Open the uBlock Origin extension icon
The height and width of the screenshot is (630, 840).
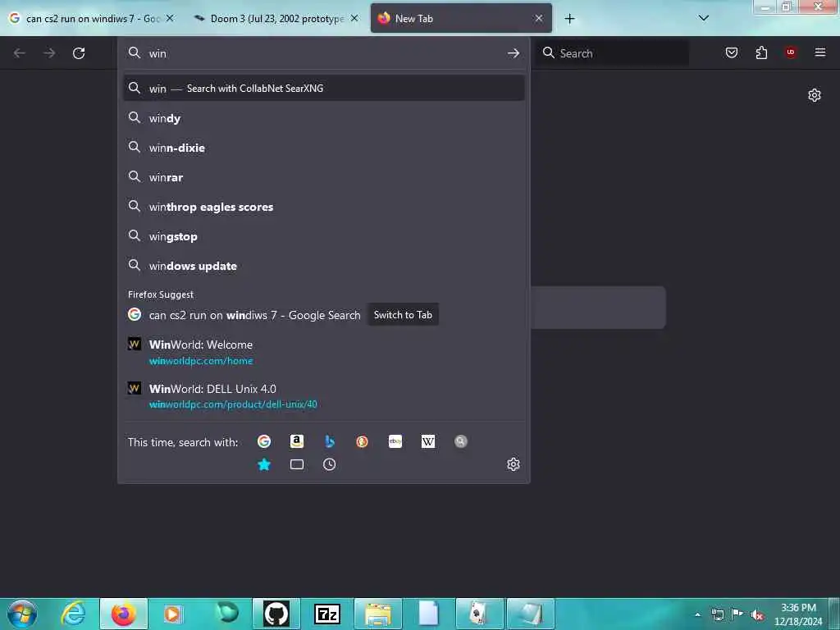[x=791, y=52]
